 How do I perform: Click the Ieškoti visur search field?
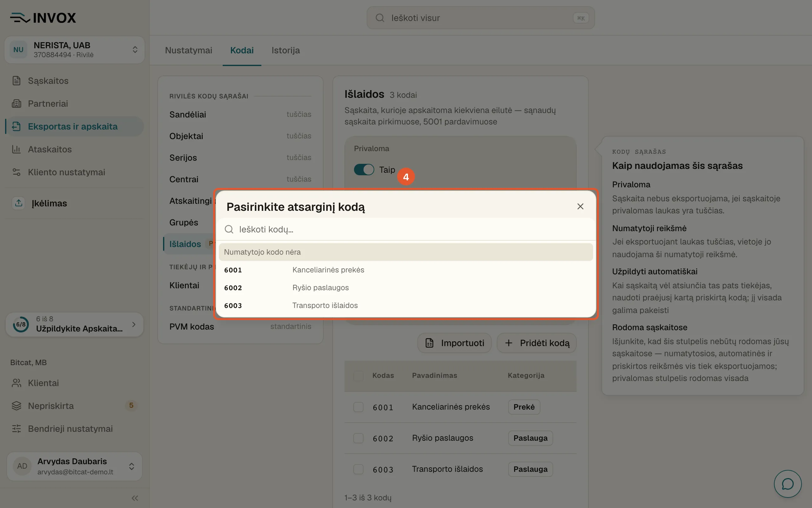coord(481,18)
